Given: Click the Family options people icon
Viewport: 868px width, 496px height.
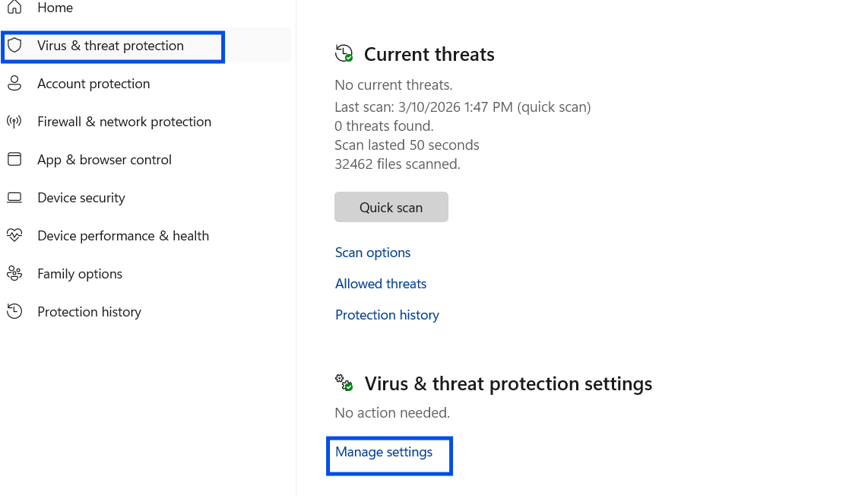Looking at the screenshot, I should [x=14, y=274].
